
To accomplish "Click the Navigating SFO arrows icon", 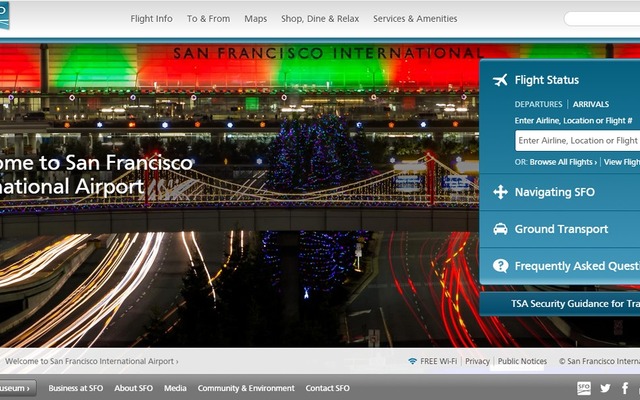I will [500, 192].
